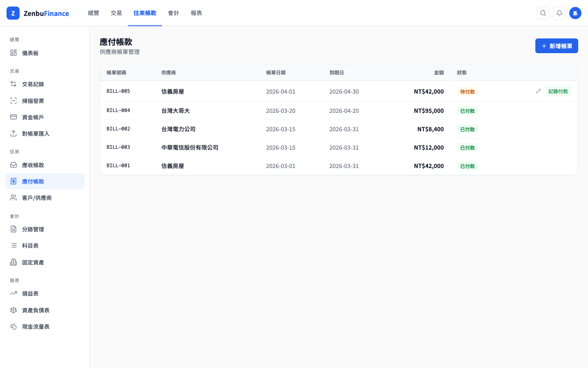Click the 損益表 trend icon

click(13, 293)
